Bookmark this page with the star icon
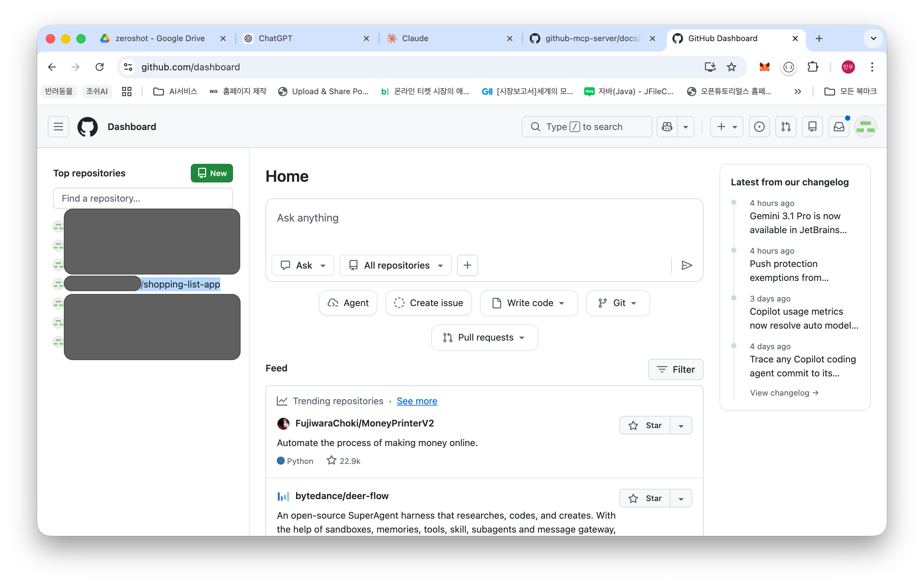The height and width of the screenshot is (585, 924). tap(731, 67)
